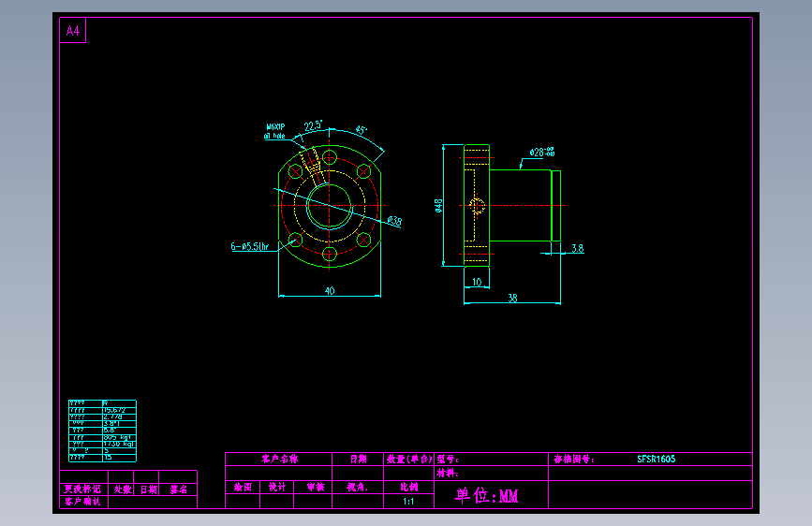Click the A4 sheet size label
The height and width of the screenshot is (526, 812).
(x=72, y=31)
